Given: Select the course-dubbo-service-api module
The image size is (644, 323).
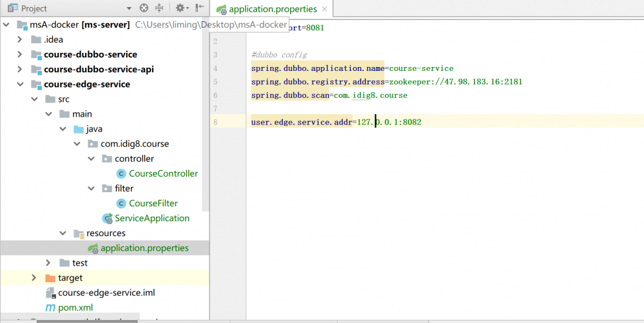Looking at the screenshot, I should pos(99,70).
